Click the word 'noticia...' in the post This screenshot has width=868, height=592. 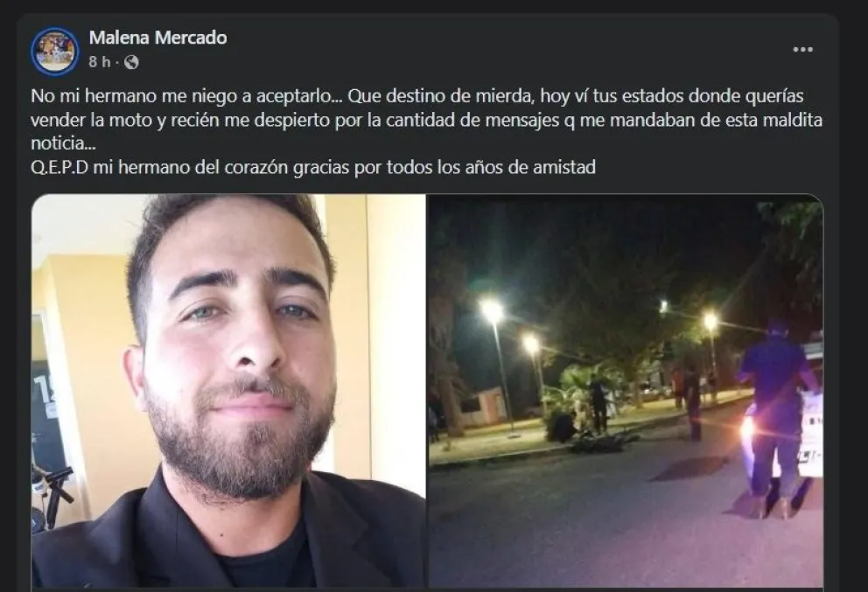click(x=63, y=143)
